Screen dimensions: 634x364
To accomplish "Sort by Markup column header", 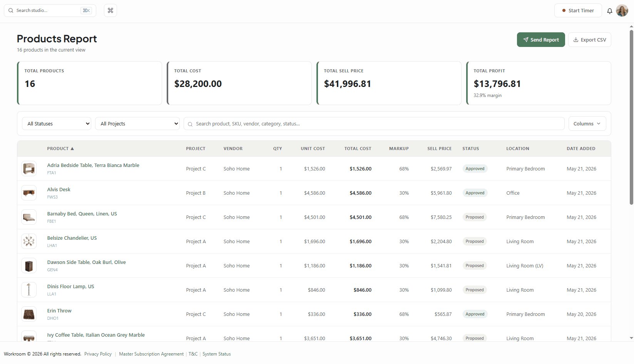I will click(x=399, y=149).
